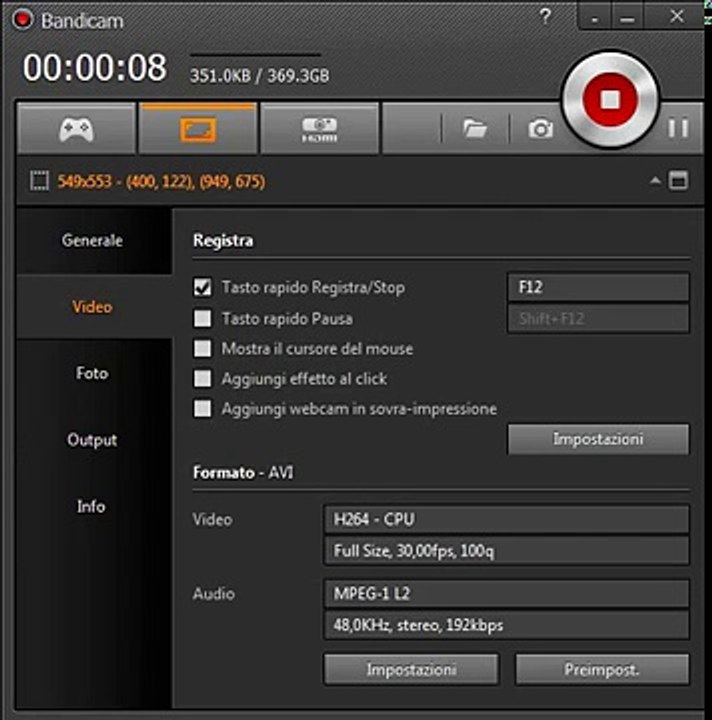
Task: Click the disk usage progress bar
Action: [x=255, y=55]
